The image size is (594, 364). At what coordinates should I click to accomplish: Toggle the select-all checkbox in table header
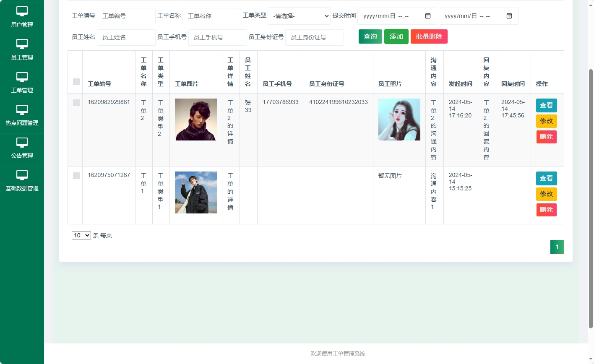pos(76,82)
